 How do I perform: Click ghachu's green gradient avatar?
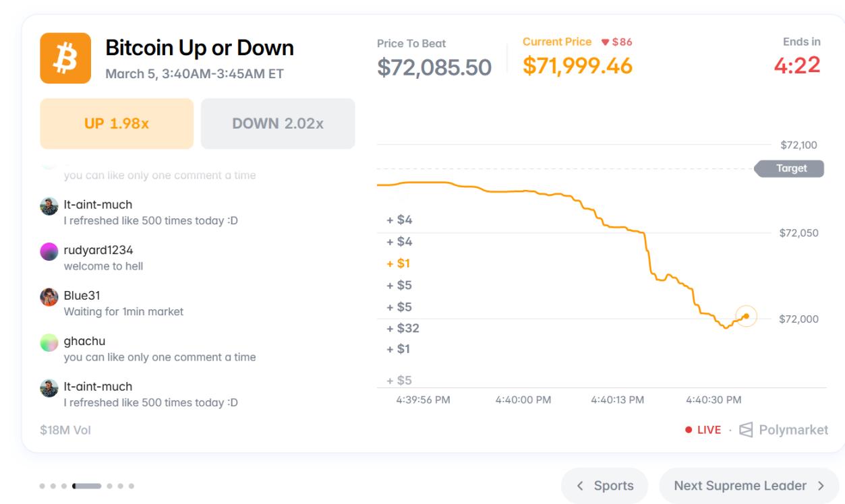(49, 343)
